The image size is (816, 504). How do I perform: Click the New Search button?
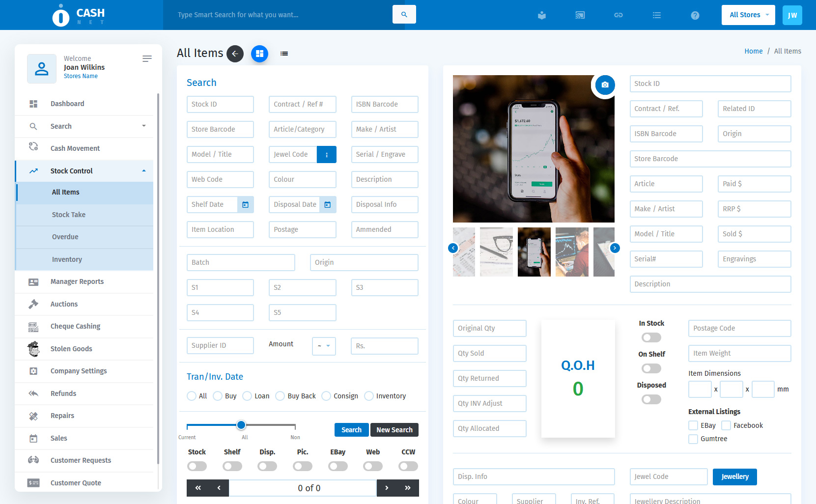click(x=394, y=430)
